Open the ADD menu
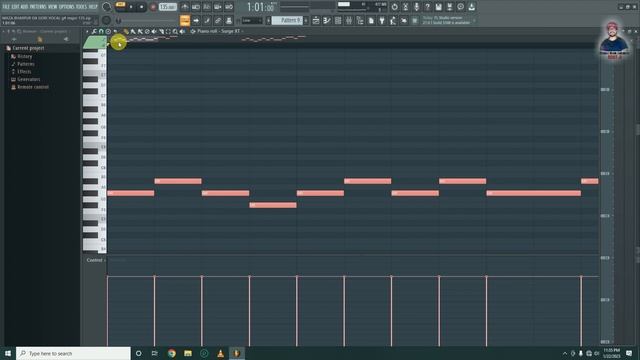 24,7
